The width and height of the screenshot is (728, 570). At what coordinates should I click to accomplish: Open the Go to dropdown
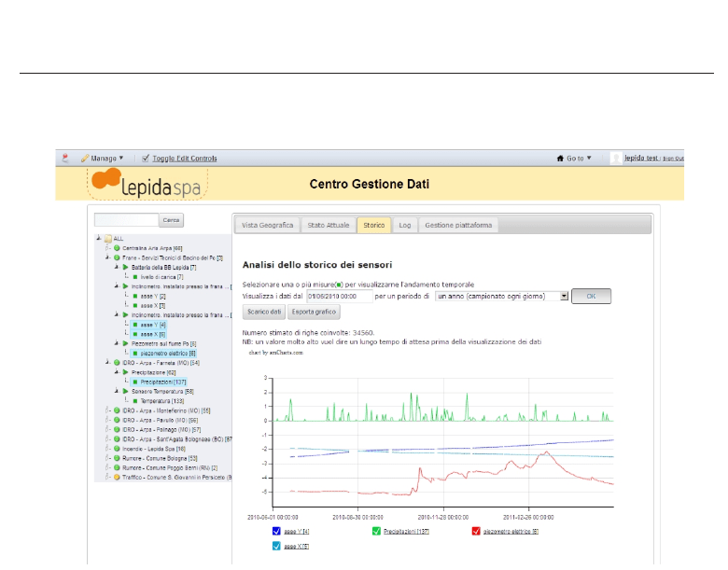tap(574, 159)
